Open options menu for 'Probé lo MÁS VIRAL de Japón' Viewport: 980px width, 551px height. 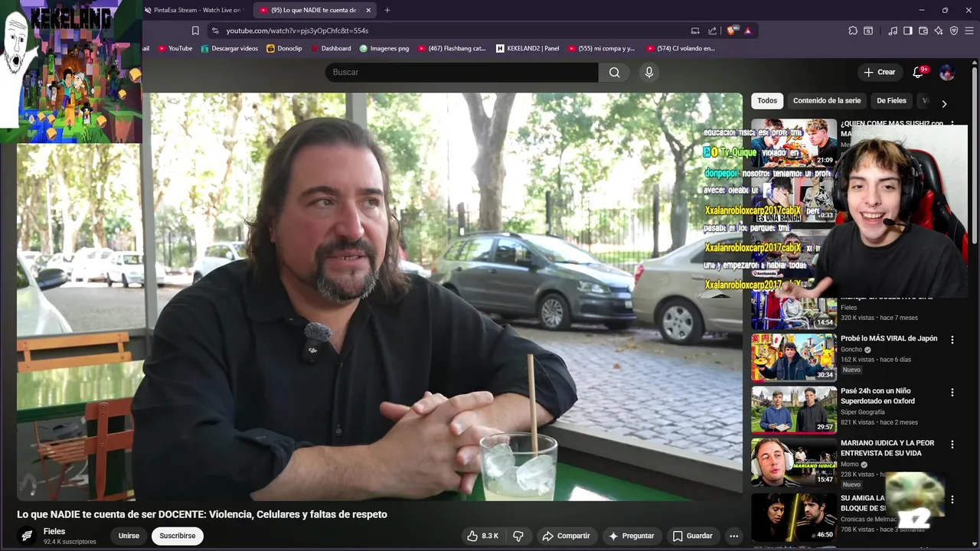pos(952,340)
